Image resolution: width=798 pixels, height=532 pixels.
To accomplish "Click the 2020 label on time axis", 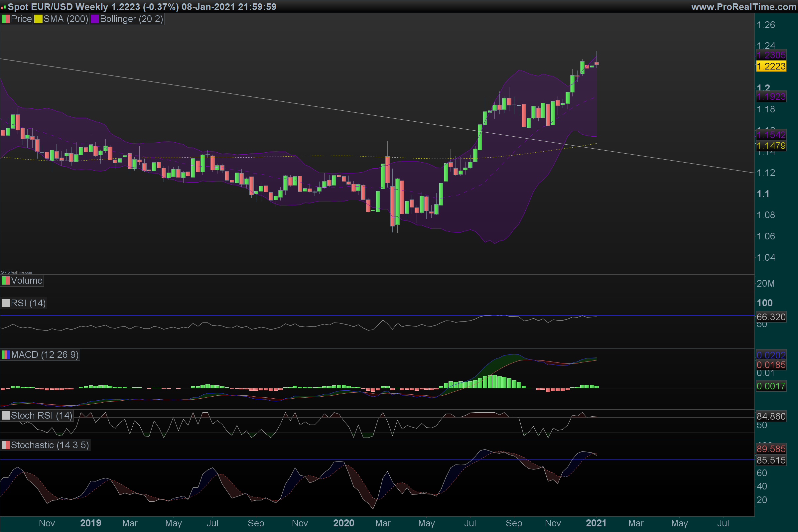I will (x=343, y=523).
